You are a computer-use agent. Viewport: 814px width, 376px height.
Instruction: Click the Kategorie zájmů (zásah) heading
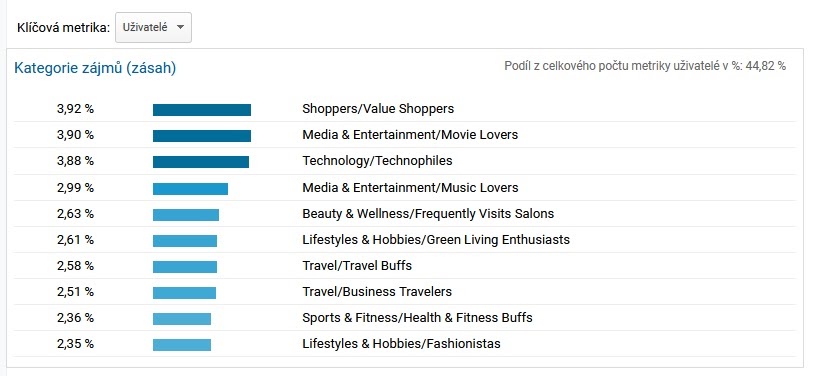(95, 68)
